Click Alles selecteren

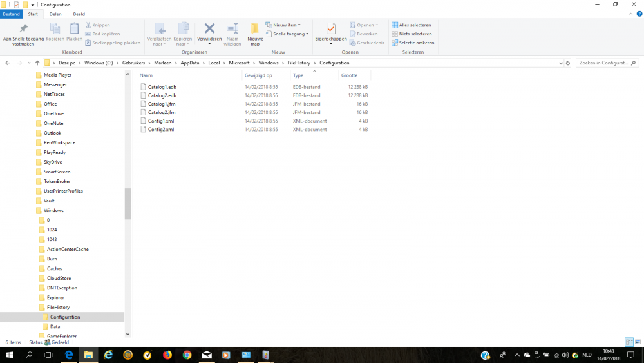(x=411, y=25)
